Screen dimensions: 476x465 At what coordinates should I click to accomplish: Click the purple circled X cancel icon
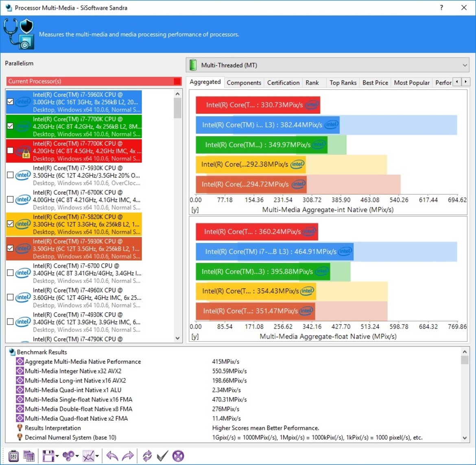pyautogui.click(x=178, y=456)
